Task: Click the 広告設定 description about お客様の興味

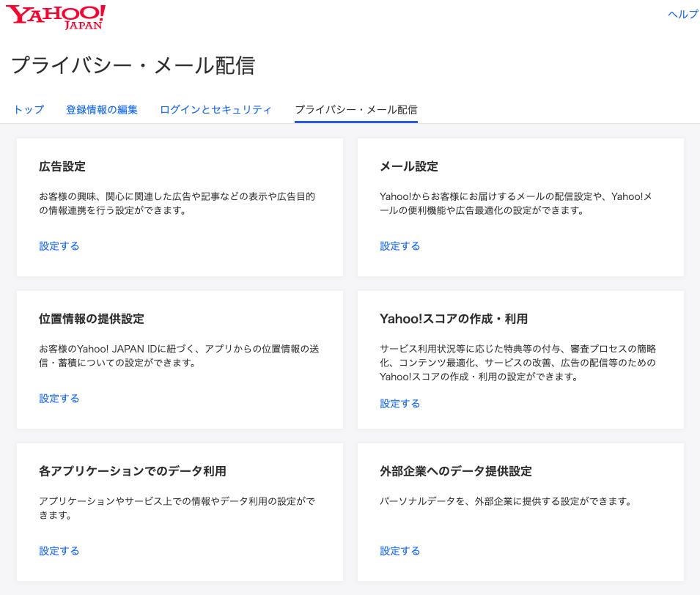Action: 177,203
